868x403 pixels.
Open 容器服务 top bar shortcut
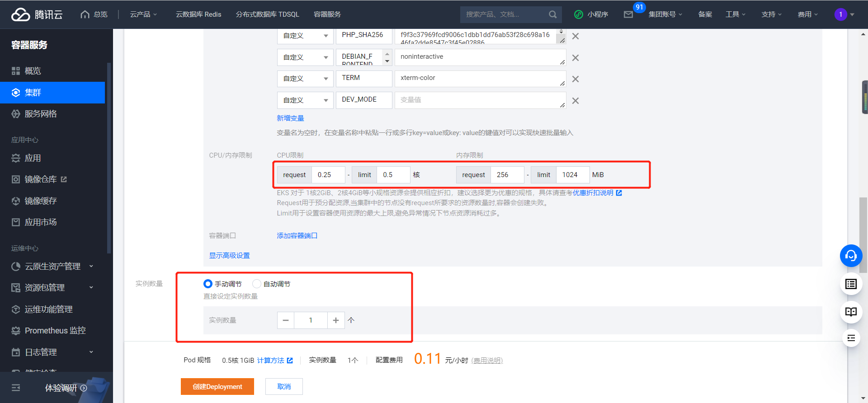(x=327, y=14)
